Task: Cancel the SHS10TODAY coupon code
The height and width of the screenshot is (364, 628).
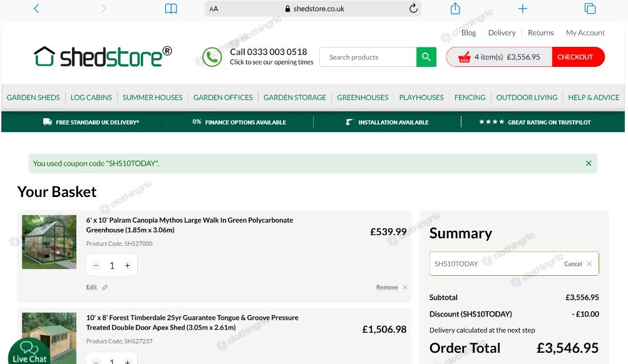Action: (577, 264)
